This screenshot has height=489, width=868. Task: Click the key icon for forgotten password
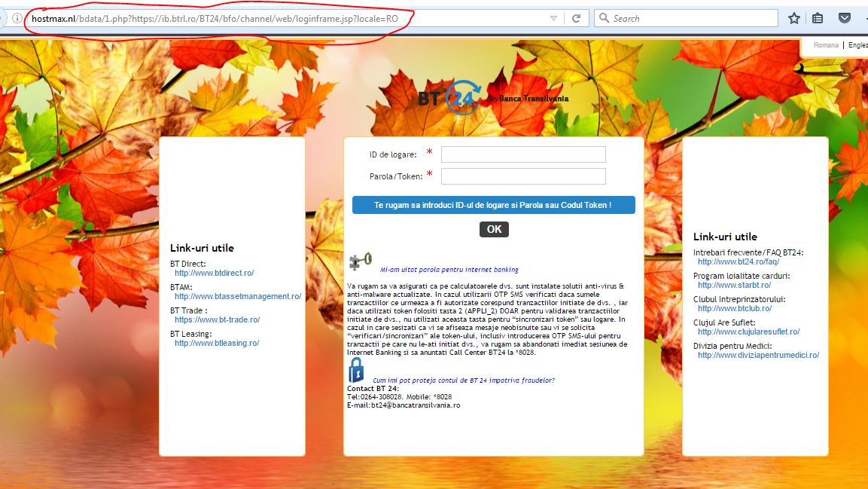[361, 261]
